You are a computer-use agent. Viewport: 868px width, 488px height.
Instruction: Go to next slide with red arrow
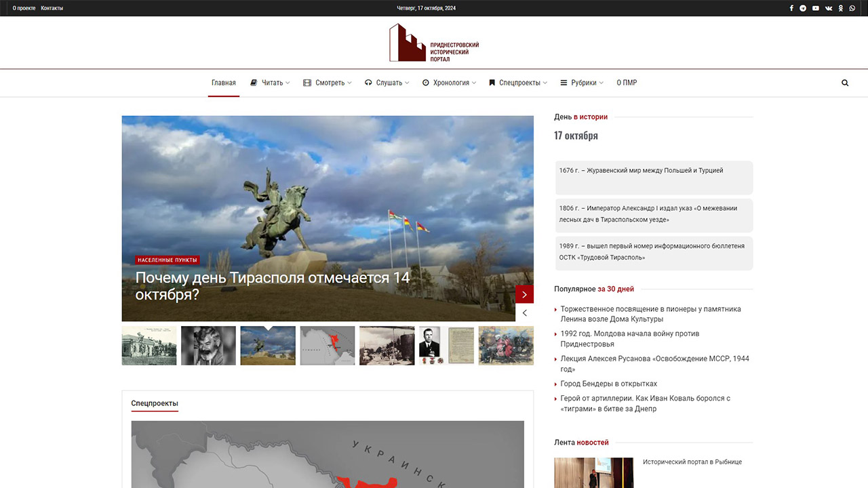click(524, 294)
